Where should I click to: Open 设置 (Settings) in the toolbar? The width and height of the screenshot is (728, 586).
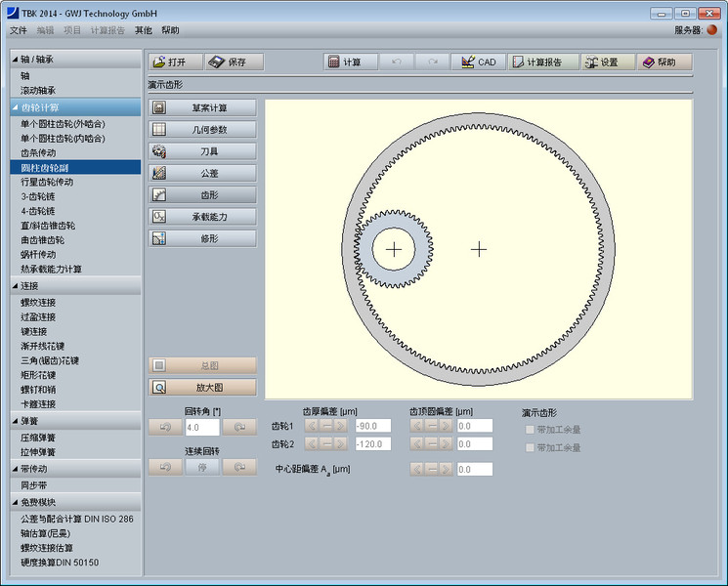(606, 62)
